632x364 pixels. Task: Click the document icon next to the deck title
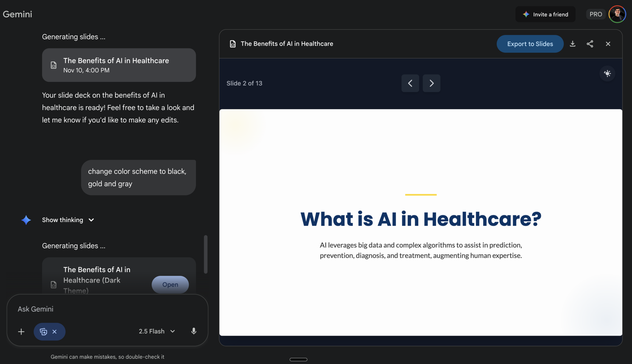(x=233, y=44)
